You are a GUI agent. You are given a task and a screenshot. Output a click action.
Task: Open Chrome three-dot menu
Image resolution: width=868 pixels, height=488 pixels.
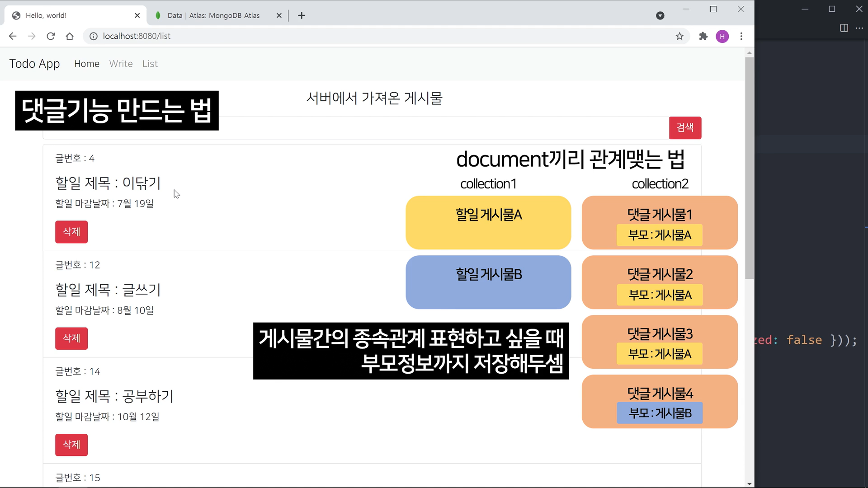coord(741,36)
